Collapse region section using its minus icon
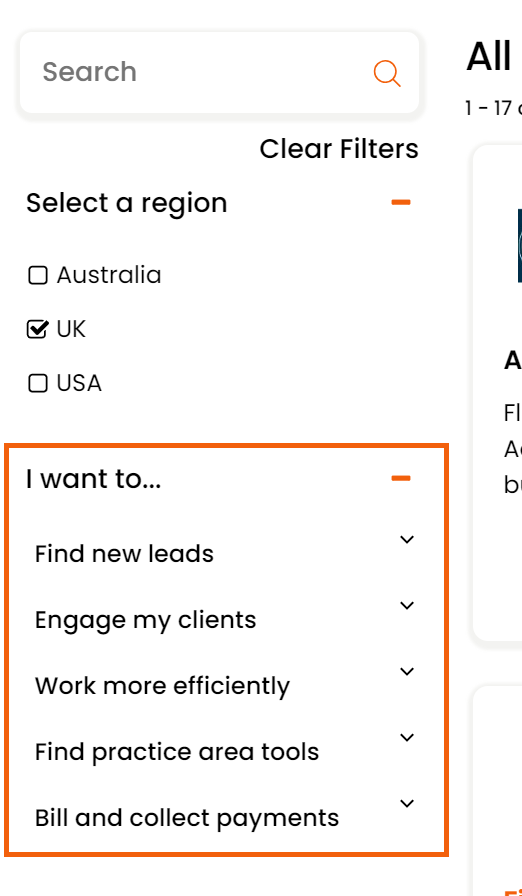522x896 pixels. [x=401, y=202]
